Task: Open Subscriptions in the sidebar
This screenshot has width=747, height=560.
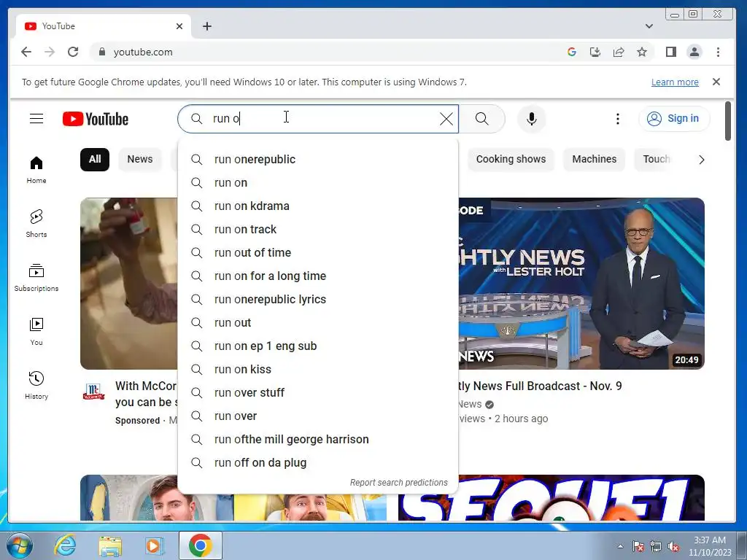Action: point(36,278)
